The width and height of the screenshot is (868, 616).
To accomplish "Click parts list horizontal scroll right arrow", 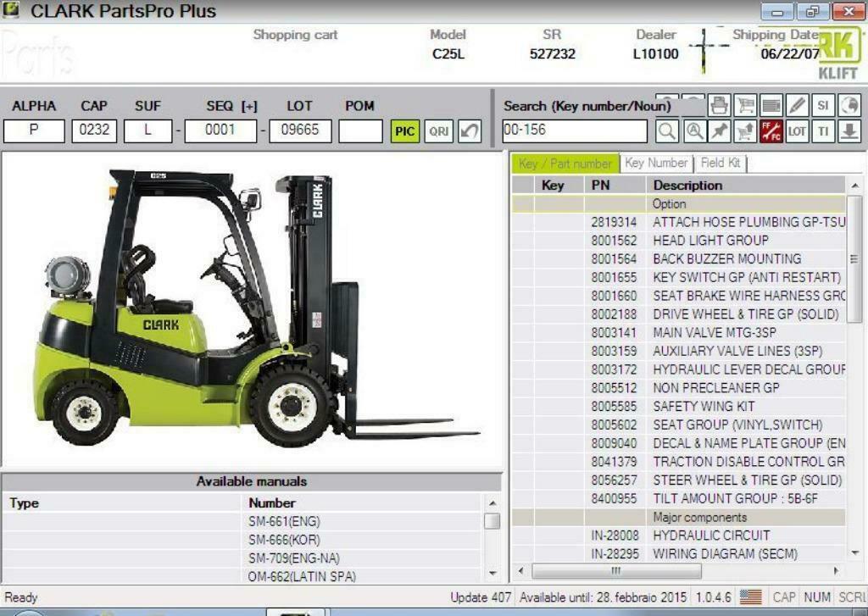I will (836, 570).
